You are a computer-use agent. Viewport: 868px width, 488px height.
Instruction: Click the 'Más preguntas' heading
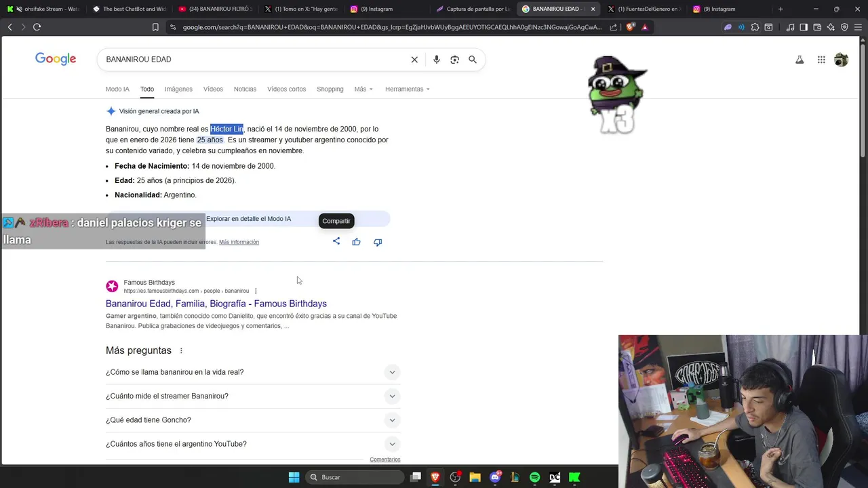[138, 350]
